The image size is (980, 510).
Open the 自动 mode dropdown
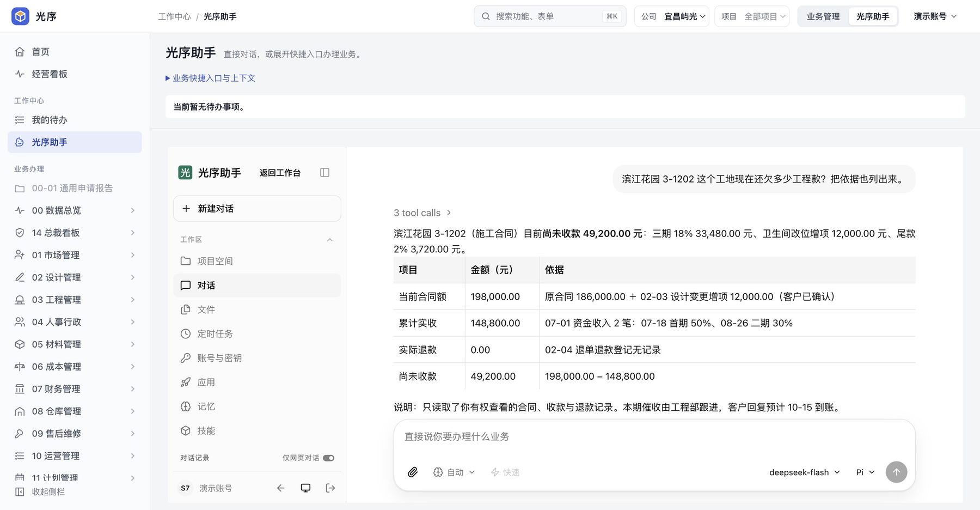(454, 472)
